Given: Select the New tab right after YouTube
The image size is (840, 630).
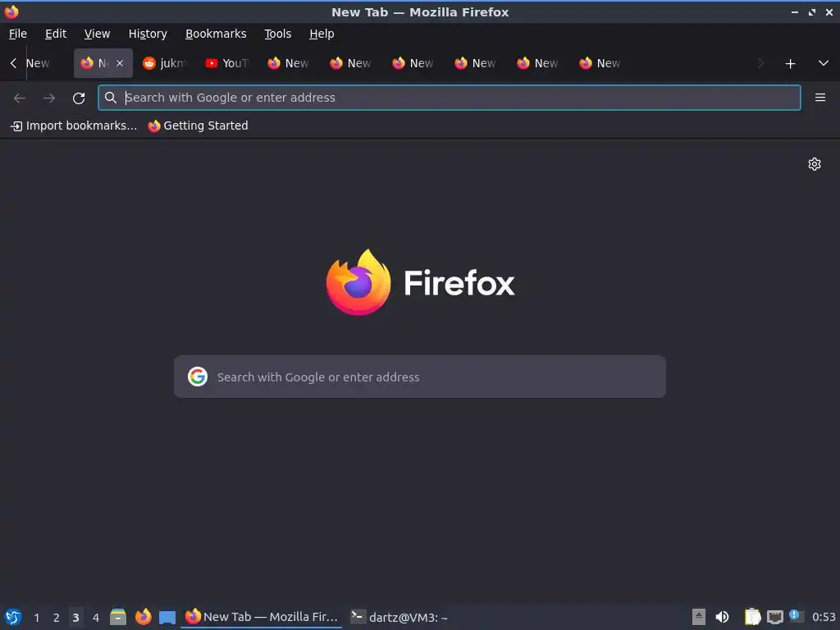Looking at the screenshot, I should click(290, 63).
